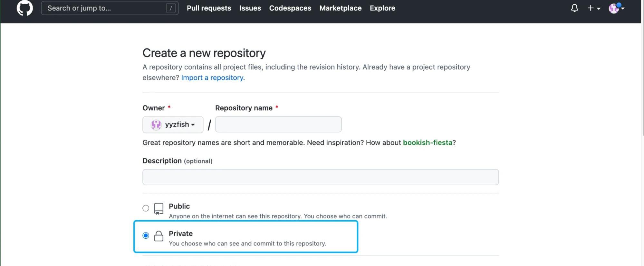The image size is (644, 266).
Task: Click the yyzfish owner avatar icon
Action: point(156,124)
